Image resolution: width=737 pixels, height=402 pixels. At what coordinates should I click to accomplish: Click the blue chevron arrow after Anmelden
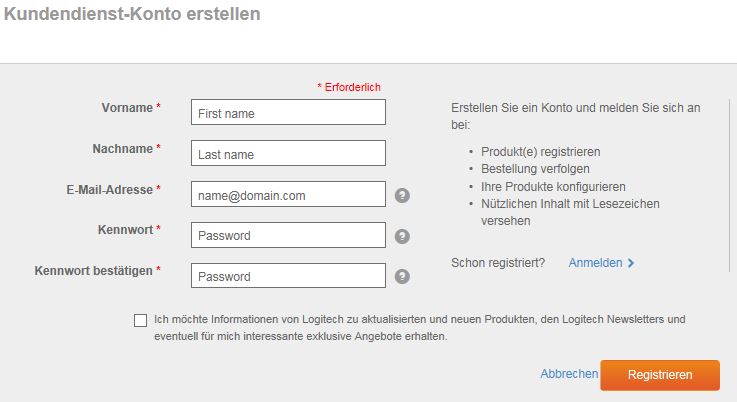pyautogui.click(x=631, y=263)
